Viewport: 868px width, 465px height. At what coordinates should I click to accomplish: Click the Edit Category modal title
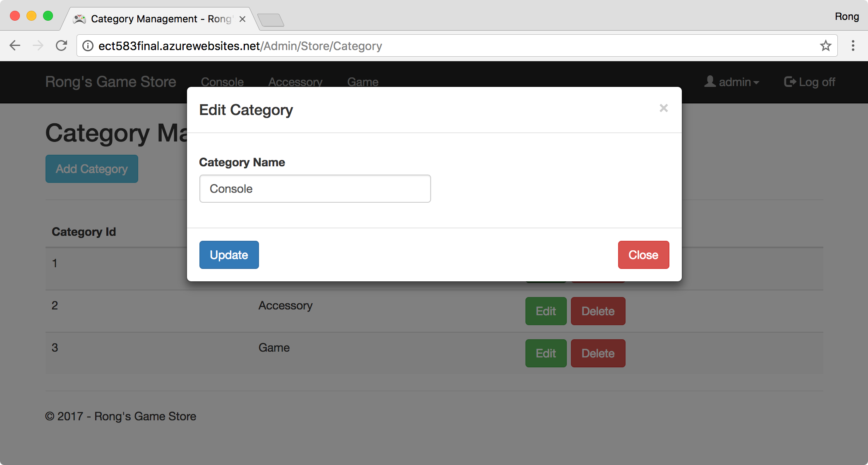246,110
